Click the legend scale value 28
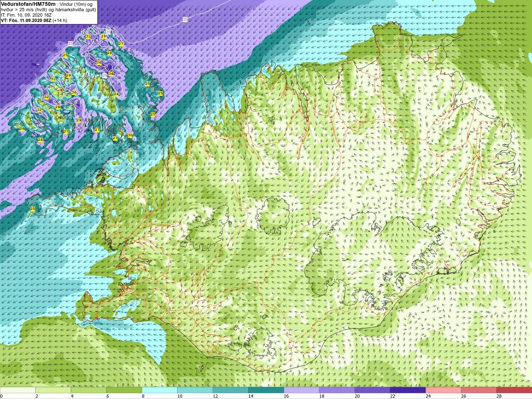 499,396
